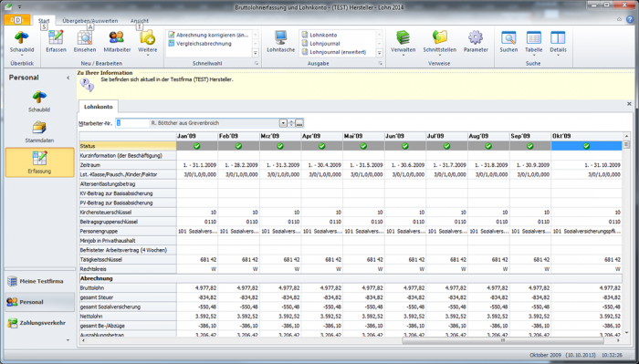Switch to the Ansicht ribbon tab

point(140,21)
